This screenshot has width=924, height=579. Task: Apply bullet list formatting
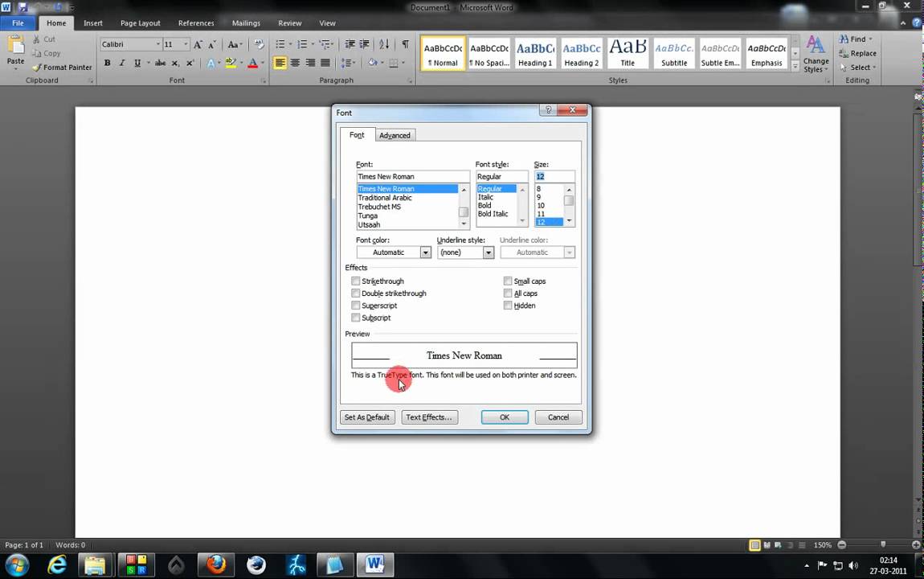point(280,44)
